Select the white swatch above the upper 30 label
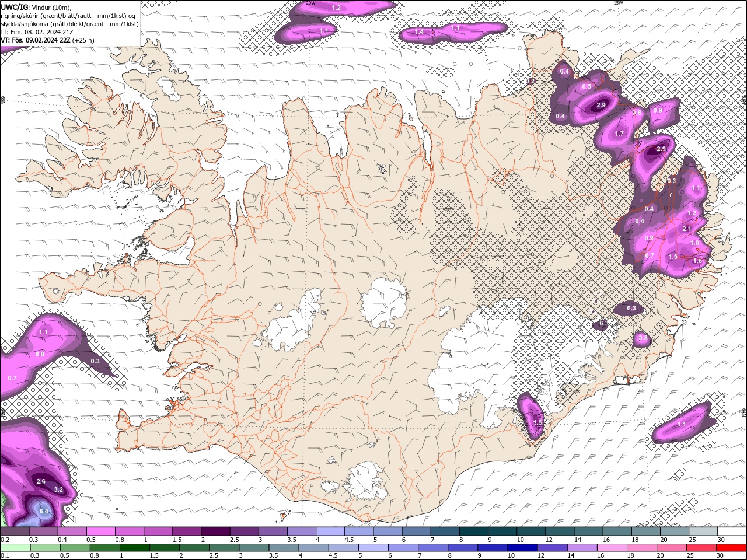The height and width of the screenshot is (560, 747). click(732, 531)
